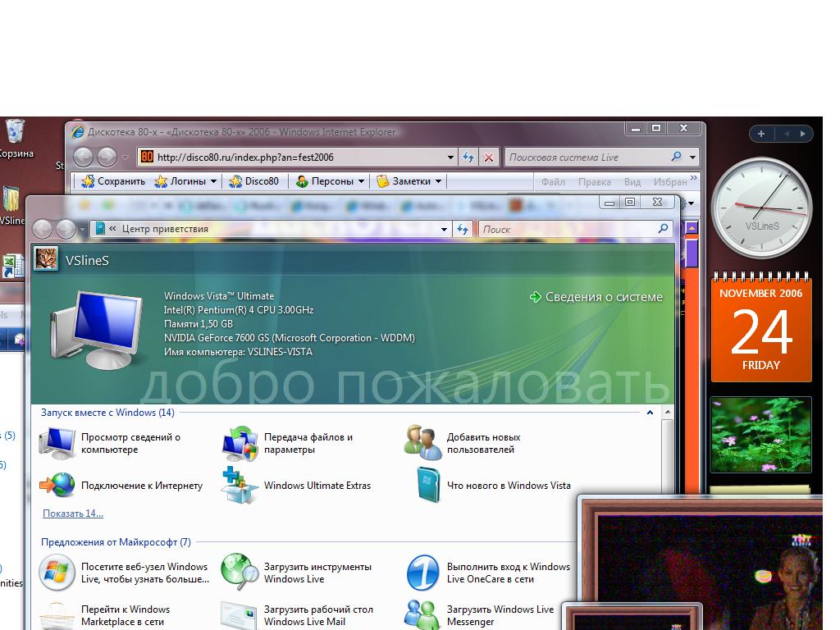The width and height of the screenshot is (840, 630).
Task: Click the November 24 calendar gadget
Action: point(761,326)
